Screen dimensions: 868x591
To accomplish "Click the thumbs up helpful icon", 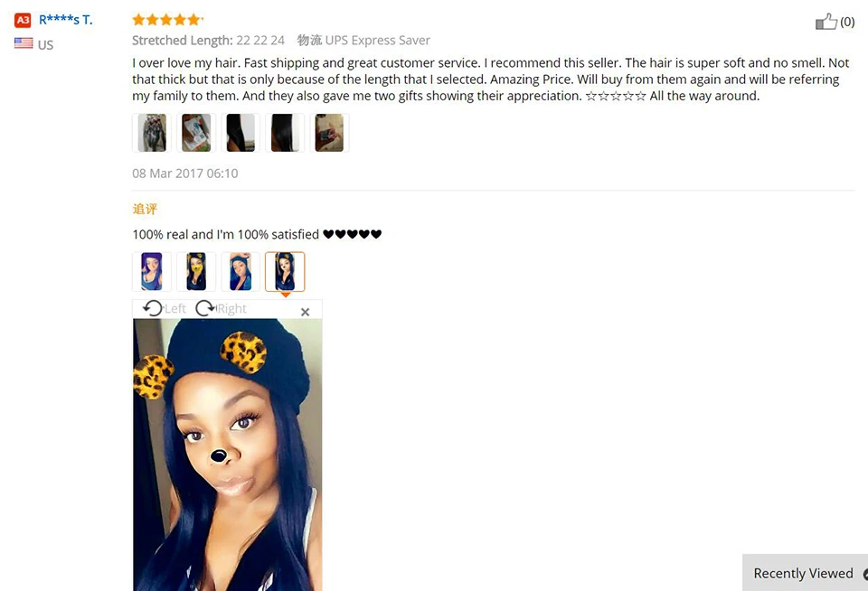I will coord(826,22).
